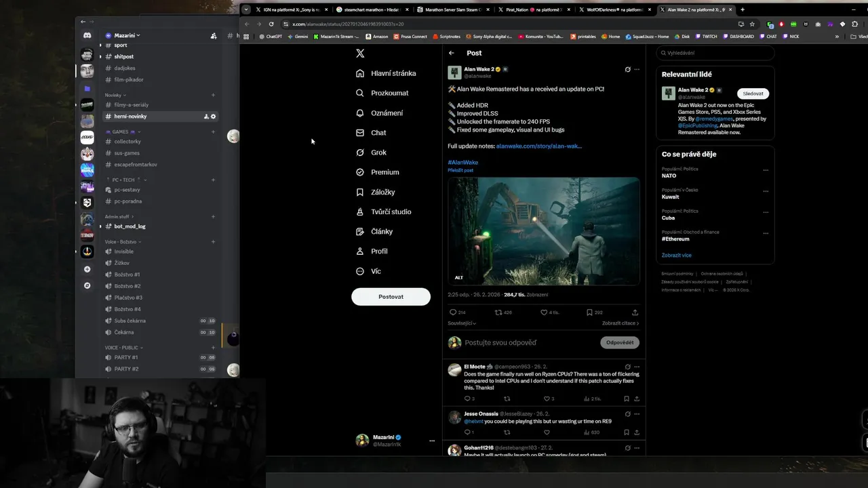
Task: Click browser address bar URL
Action: click(x=348, y=24)
